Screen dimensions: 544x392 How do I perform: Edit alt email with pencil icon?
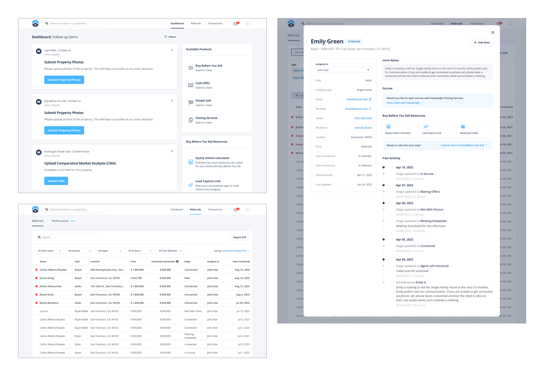[x=370, y=109]
